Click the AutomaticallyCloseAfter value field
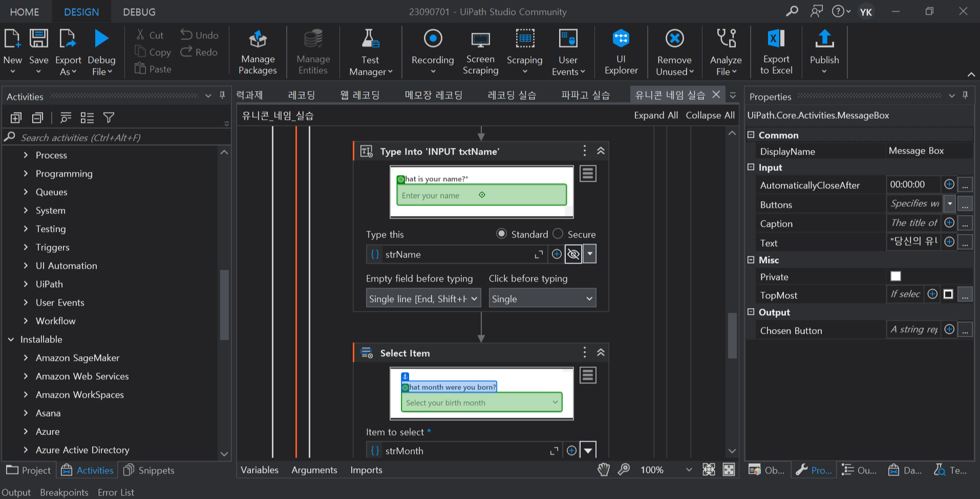Screen dimensions: 980x499 (913, 184)
